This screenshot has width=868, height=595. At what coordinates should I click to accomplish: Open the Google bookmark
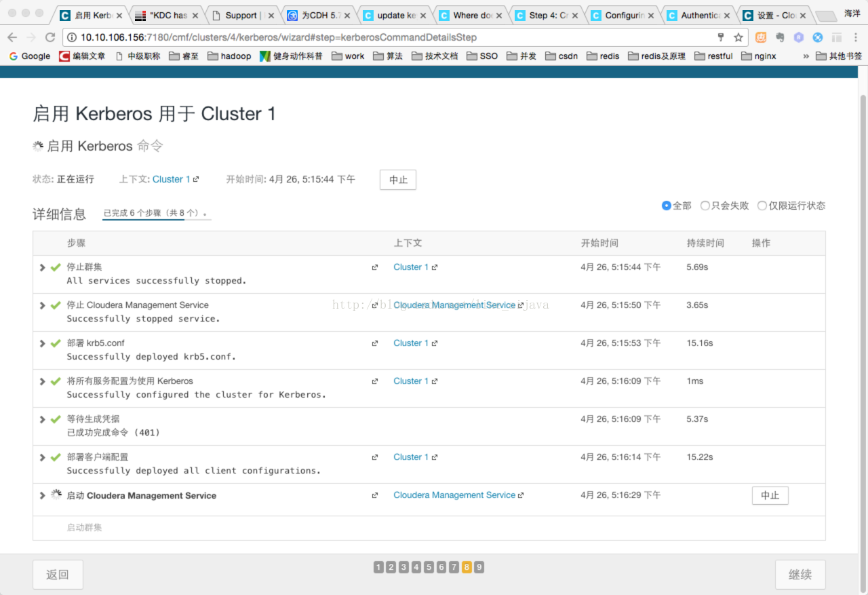(x=30, y=56)
